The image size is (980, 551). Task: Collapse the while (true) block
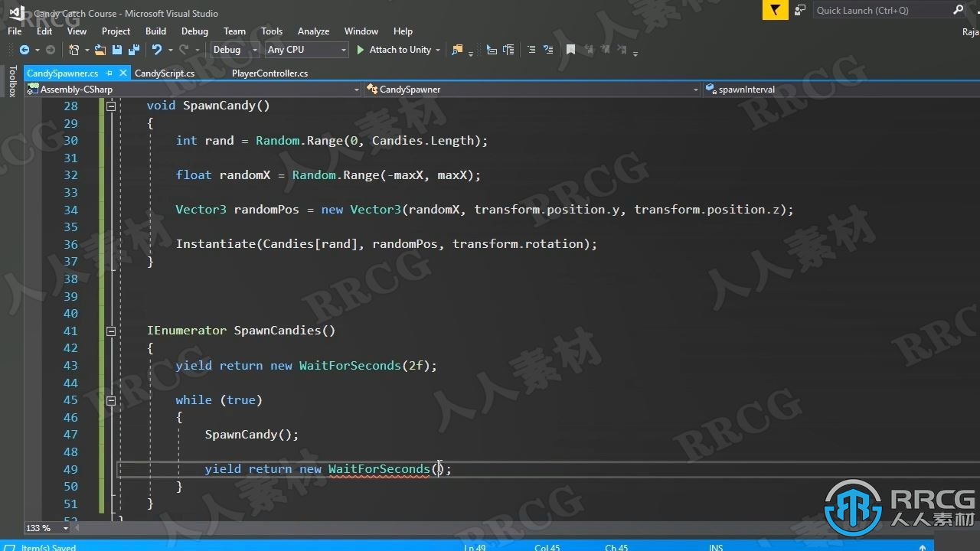pos(111,400)
